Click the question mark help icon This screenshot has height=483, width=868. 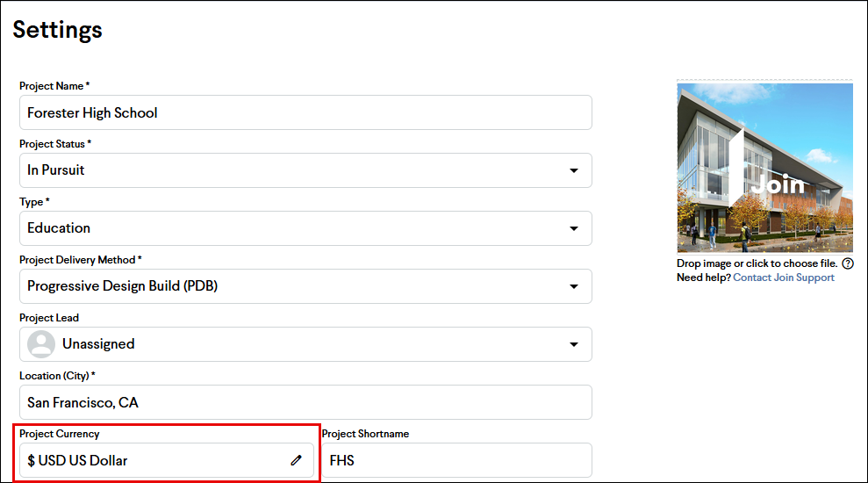pyautogui.click(x=848, y=263)
